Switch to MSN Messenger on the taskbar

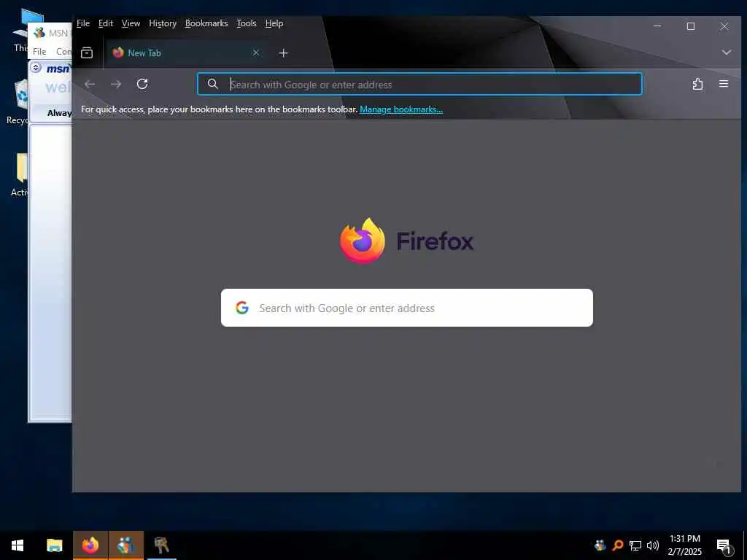[x=126, y=545]
